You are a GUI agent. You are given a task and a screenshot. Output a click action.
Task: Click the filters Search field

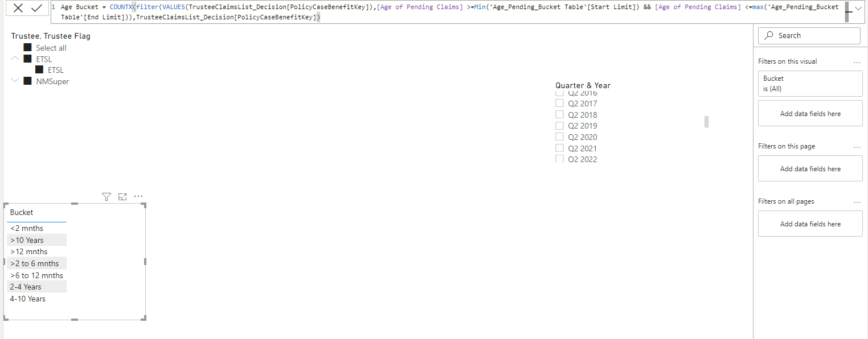[809, 35]
